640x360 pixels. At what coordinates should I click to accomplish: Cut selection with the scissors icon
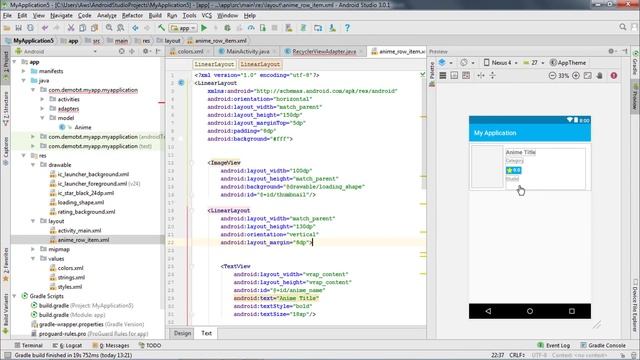(71, 28)
